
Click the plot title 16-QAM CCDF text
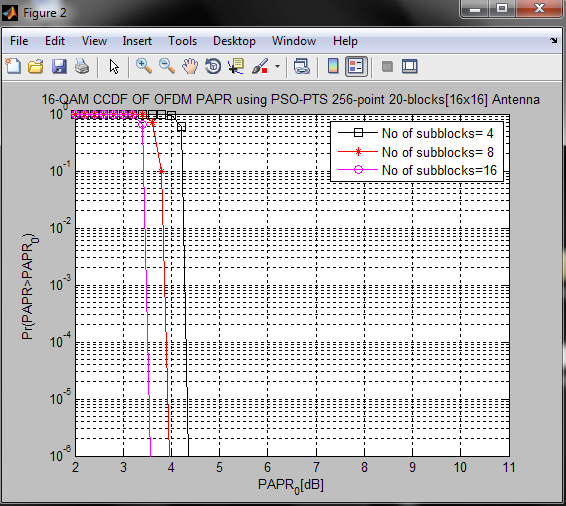click(291, 99)
